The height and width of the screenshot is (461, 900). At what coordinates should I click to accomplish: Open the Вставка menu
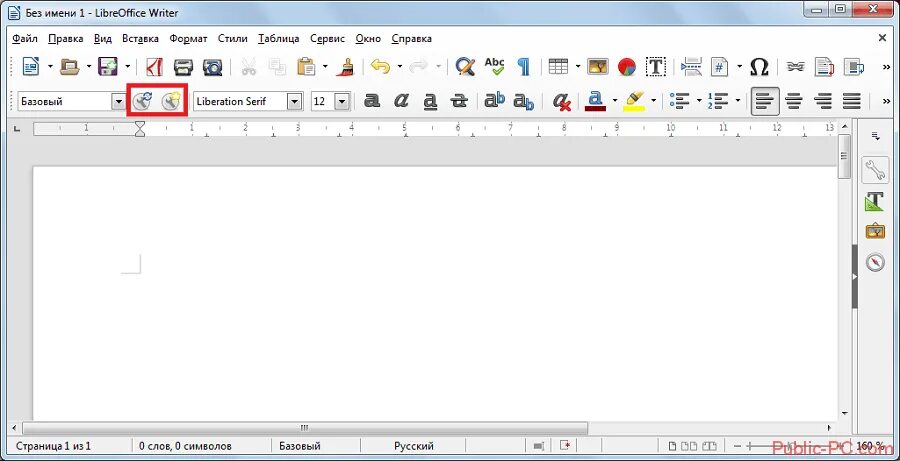140,38
